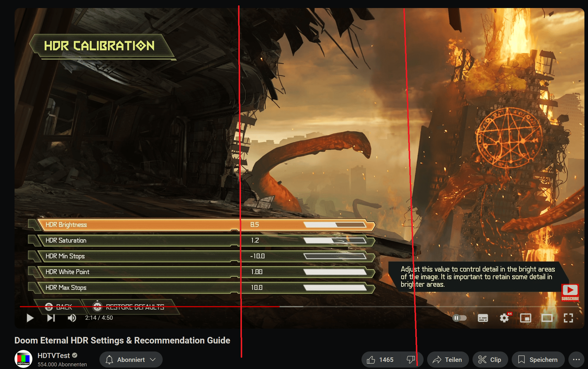This screenshot has width=588, height=369.
Task: Click the HDR Saturation slider bar
Action: coord(335,240)
